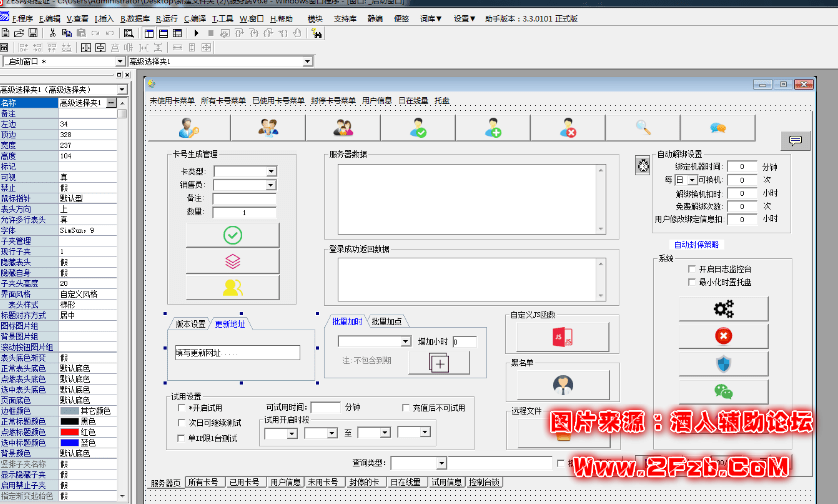Select the 批量加点 tab

(x=387, y=321)
